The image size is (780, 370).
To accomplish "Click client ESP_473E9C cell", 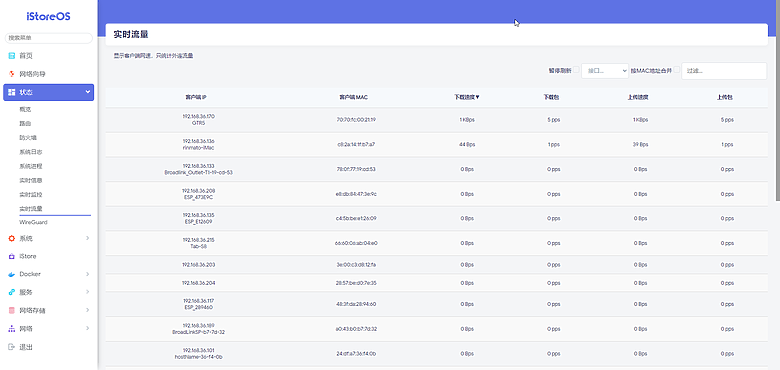I will click(x=198, y=193).
